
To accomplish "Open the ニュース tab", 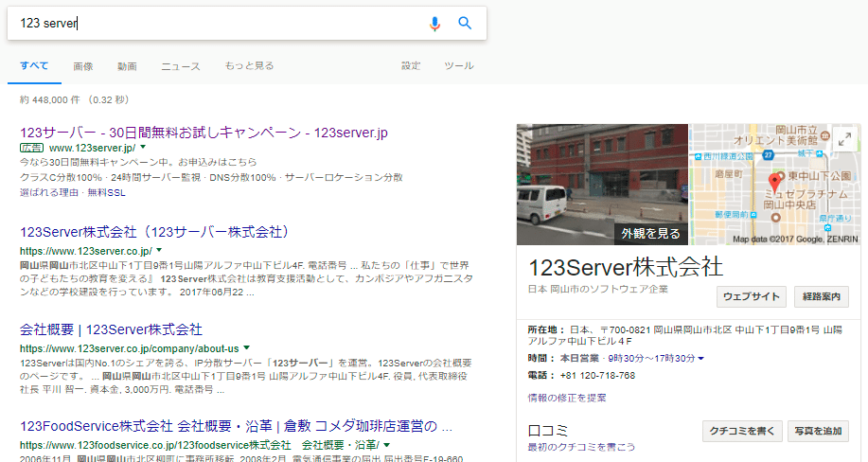I will point(180,66).
